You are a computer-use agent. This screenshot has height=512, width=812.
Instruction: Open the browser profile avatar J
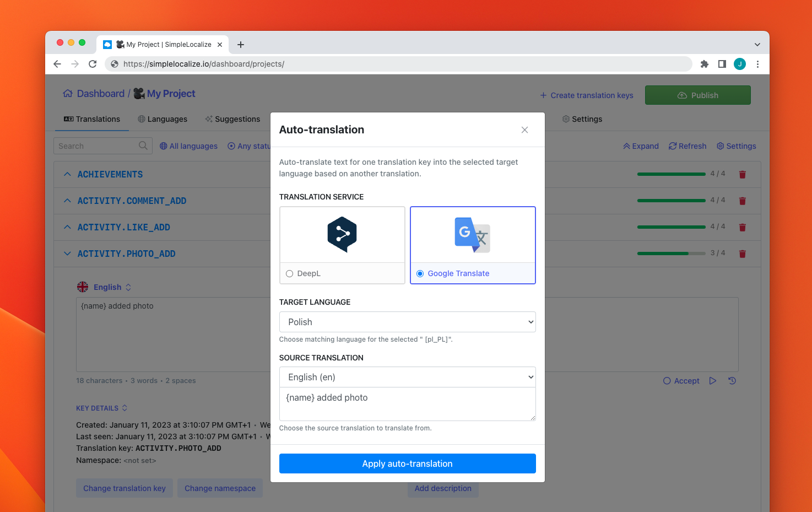tap(740, 64)
